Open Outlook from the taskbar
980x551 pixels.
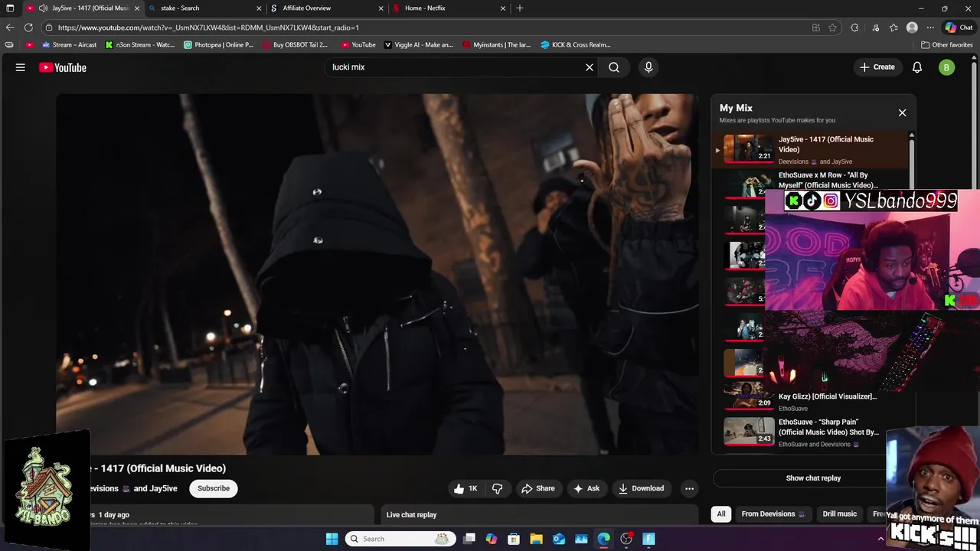pos(559,539)
